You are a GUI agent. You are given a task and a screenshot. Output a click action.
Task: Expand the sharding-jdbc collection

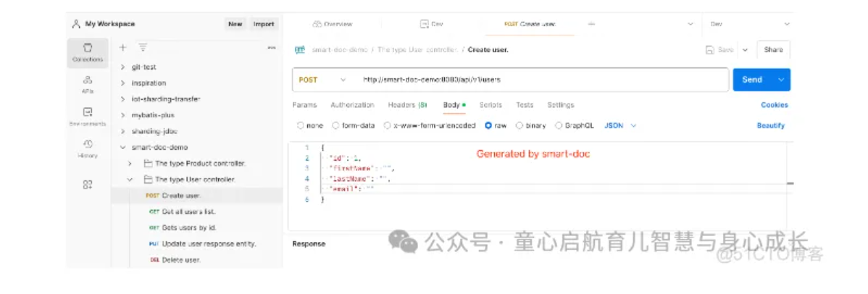tap(123, 131)
